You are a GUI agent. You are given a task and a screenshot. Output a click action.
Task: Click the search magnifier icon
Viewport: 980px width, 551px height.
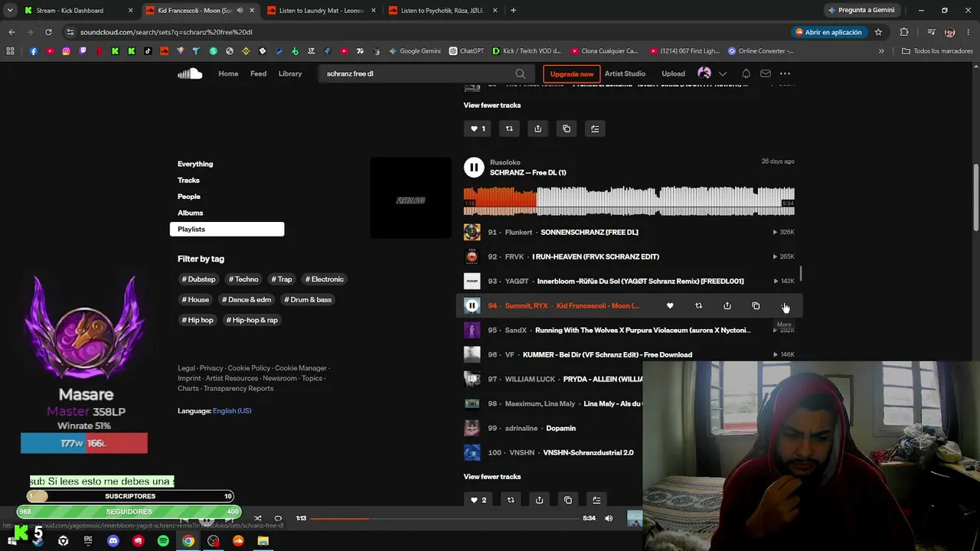point(521,74)
